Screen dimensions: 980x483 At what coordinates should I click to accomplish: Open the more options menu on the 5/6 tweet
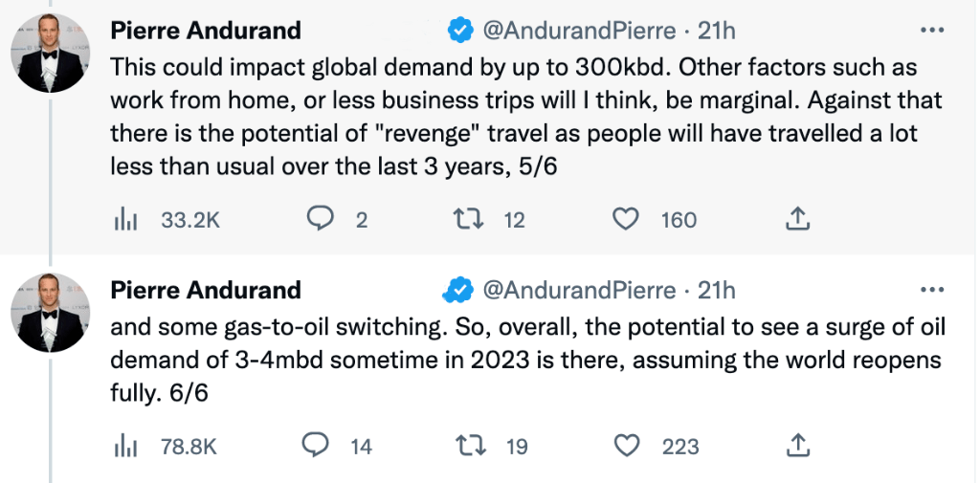931,30
